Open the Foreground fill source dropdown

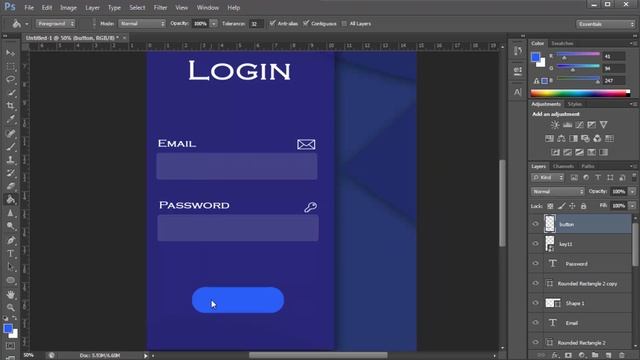point(56,24)
